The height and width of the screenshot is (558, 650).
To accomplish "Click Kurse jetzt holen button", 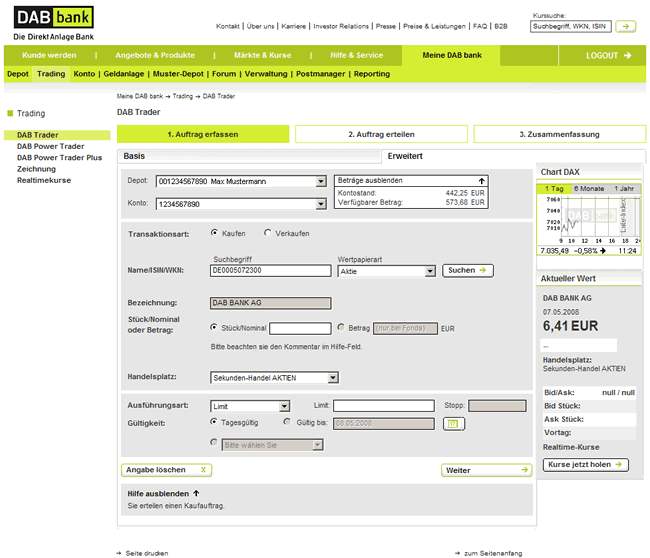I will (x=585, y=465).
